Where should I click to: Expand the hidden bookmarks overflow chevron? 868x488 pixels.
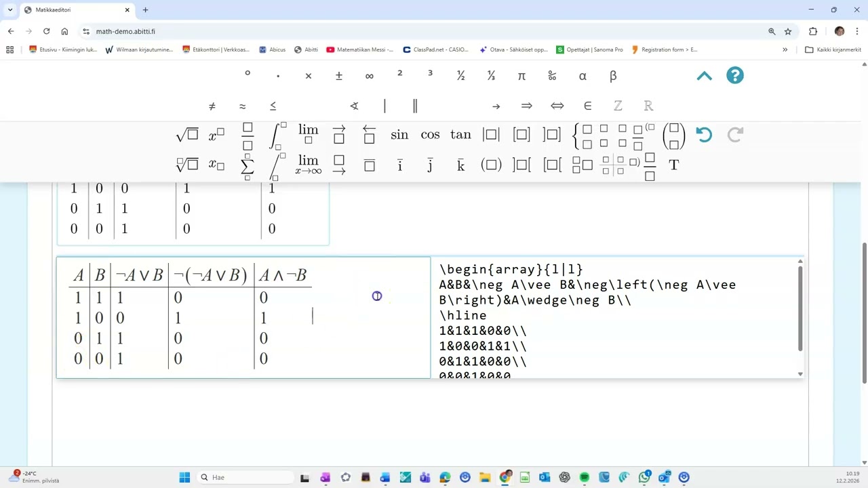click(x=785, y=49)
